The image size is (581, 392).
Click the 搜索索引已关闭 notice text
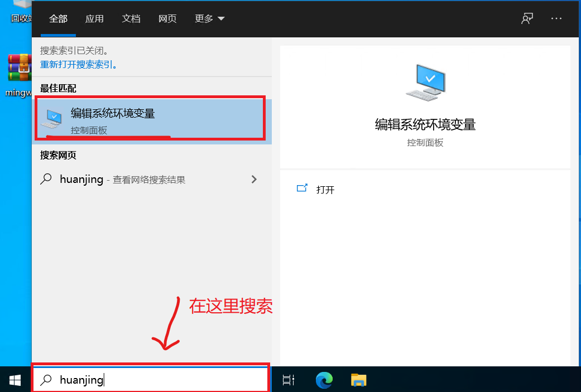74,50
